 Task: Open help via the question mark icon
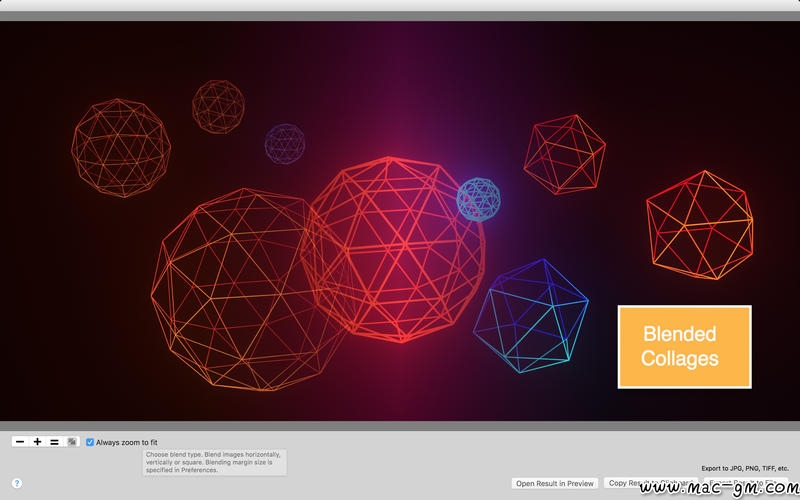point(17,483)
